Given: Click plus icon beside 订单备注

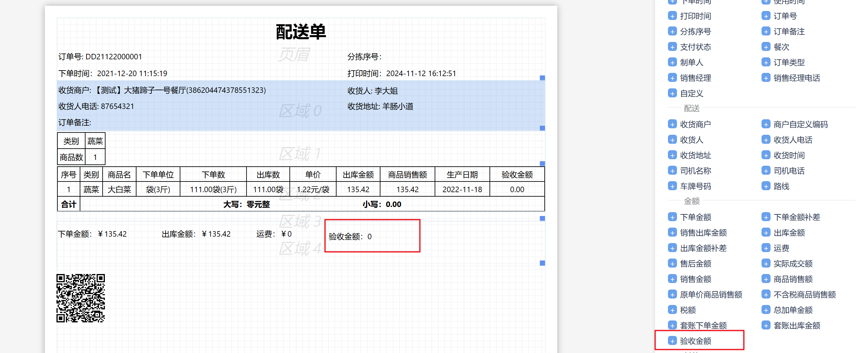Looking at the screenshot, I should click(x=766, y=31).
